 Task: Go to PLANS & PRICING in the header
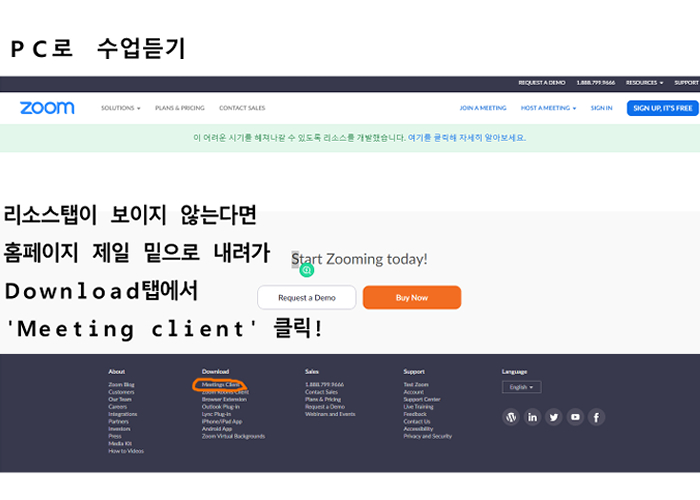click(179, 108)
